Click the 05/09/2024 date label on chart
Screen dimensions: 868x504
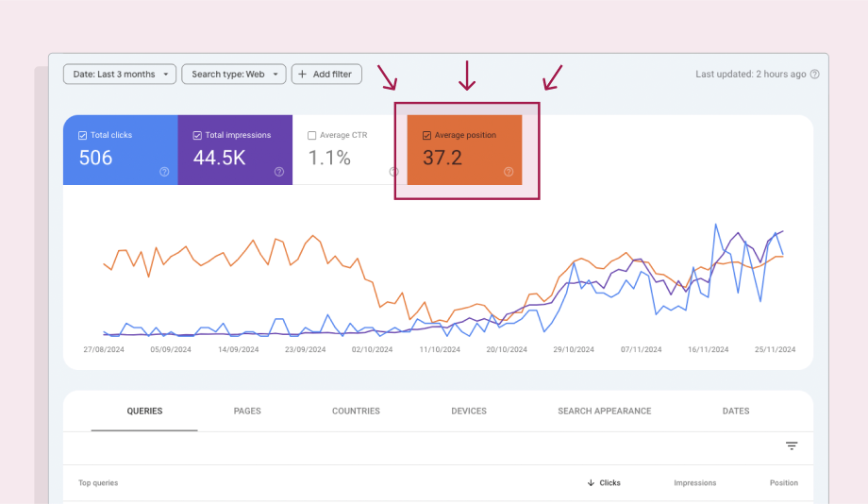point(171,349)
